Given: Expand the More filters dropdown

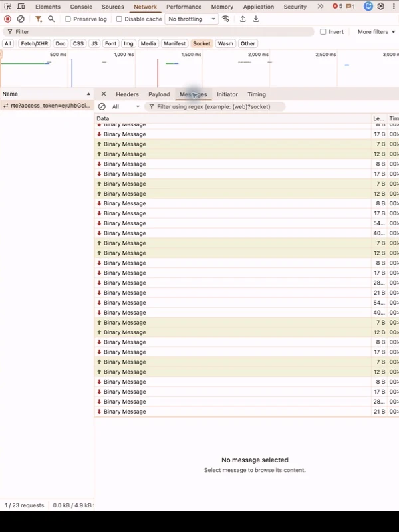Looking at the screenshot, I should click(x=376, y=31).
